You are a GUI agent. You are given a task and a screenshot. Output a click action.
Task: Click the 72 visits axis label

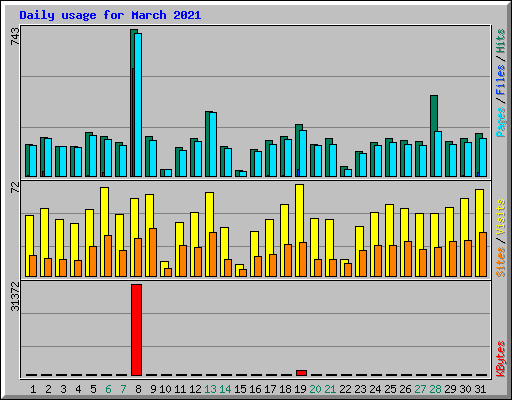point(15,187)
